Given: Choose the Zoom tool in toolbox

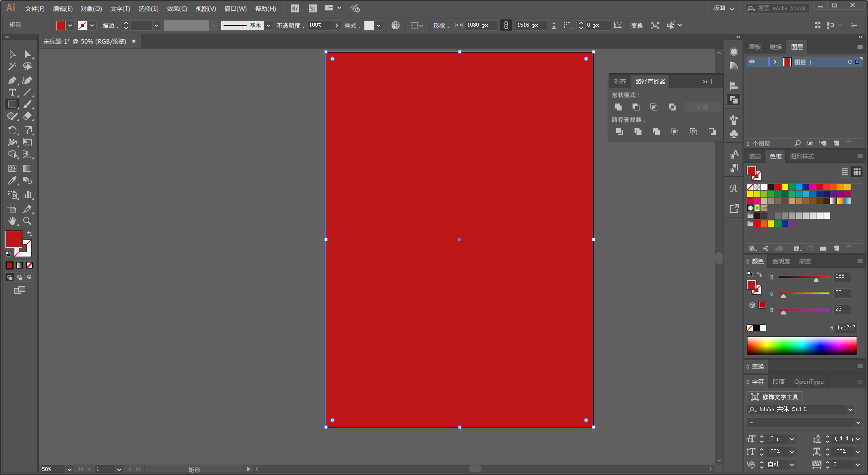Looking at the screenshot, I should tap(27, 221).
